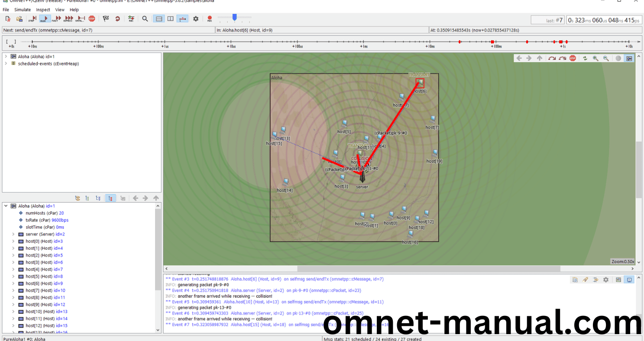This screenshot has width=644, height=341.
Task: Open the Inspect menu
Action: [x=43, y=10]
